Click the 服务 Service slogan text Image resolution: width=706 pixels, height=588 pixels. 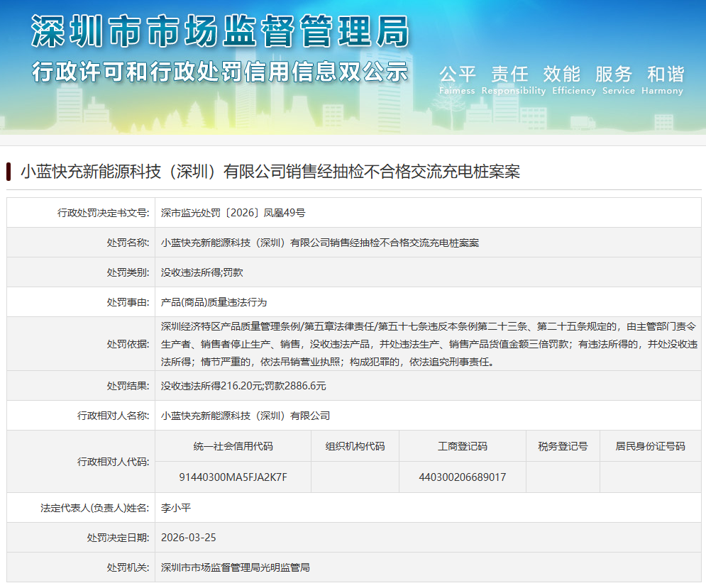coord(613,74)
